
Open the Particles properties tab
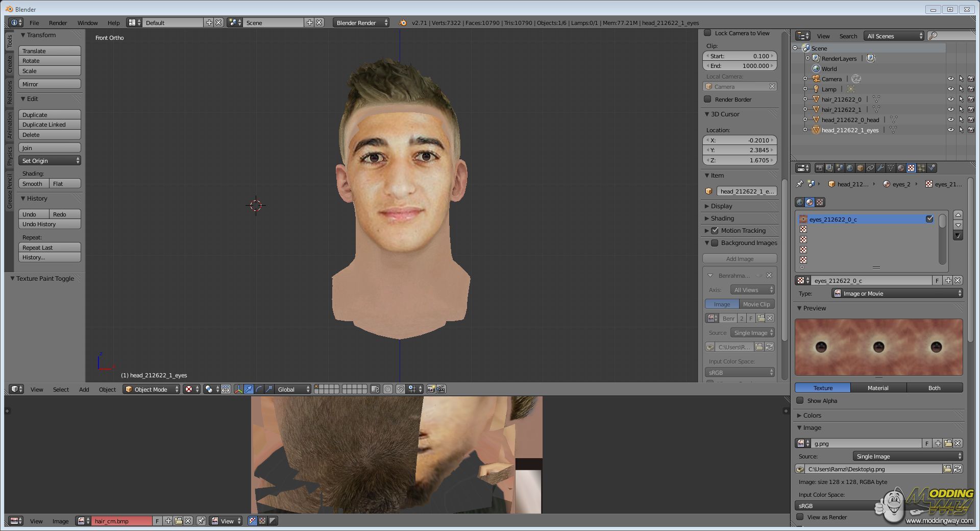coord(921,168)
